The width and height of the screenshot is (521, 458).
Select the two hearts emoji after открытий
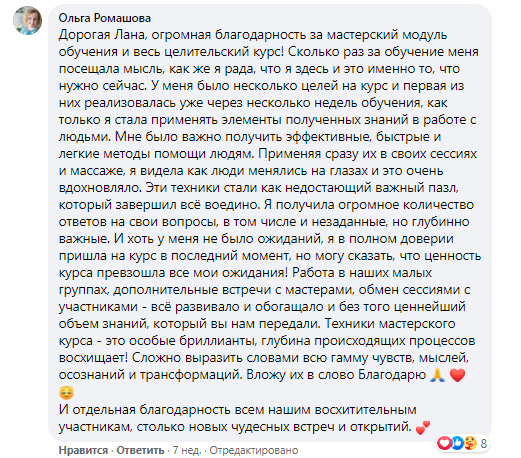(423, 427)
